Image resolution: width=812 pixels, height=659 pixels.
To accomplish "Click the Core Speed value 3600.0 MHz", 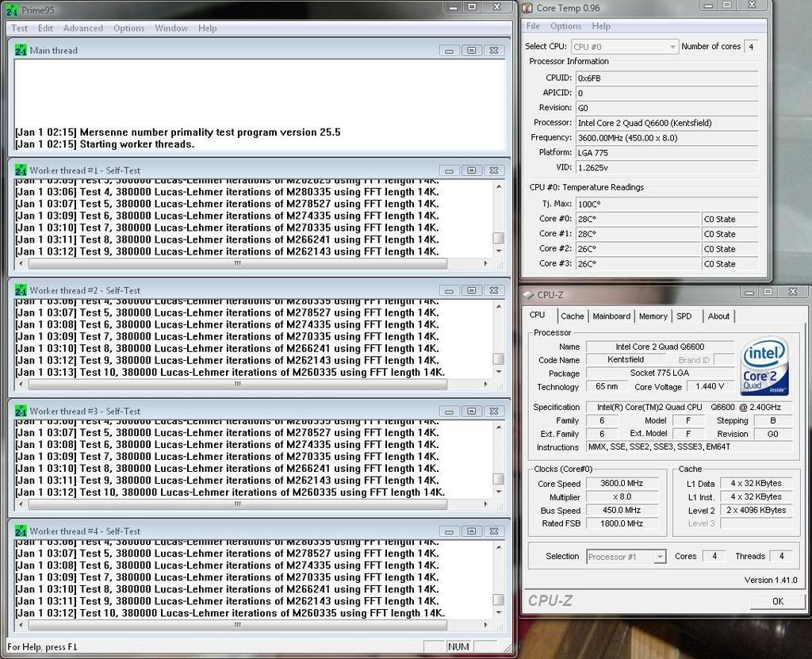I will pyautogui.click(x=622, y=484).
